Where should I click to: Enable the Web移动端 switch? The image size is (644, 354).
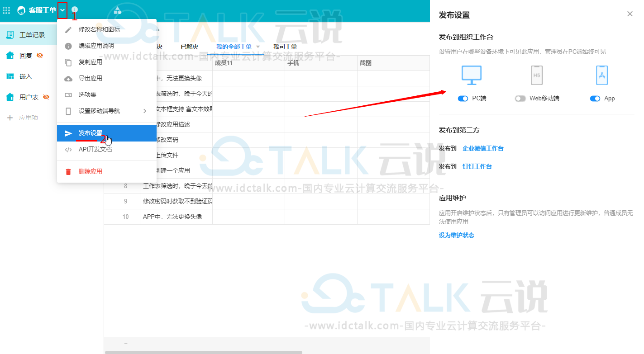(520, 99)
